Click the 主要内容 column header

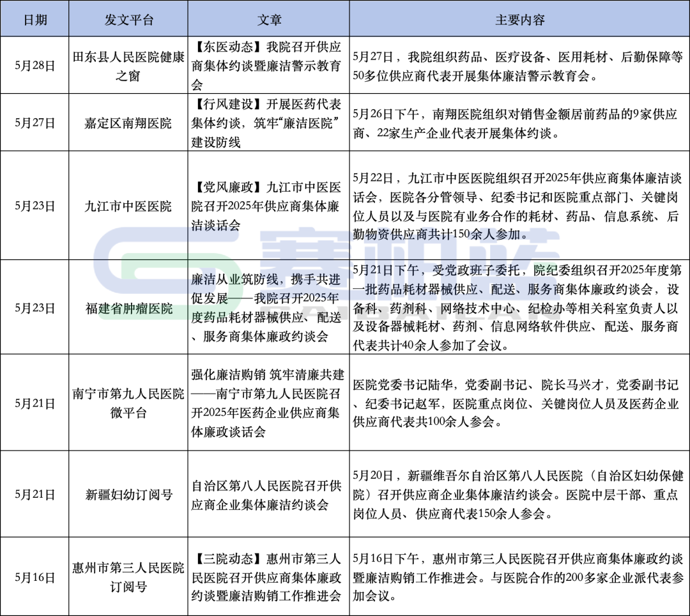519,19
